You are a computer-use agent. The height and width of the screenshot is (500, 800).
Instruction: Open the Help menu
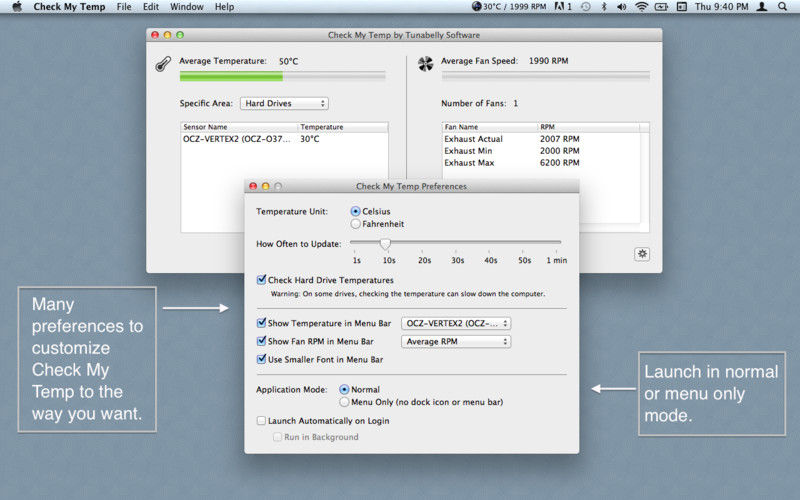click(x=224, y=7)
